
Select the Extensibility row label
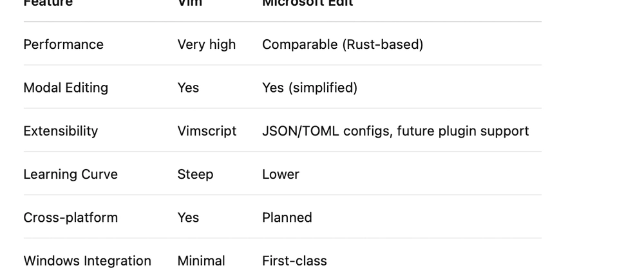click(x=61, y=131)
